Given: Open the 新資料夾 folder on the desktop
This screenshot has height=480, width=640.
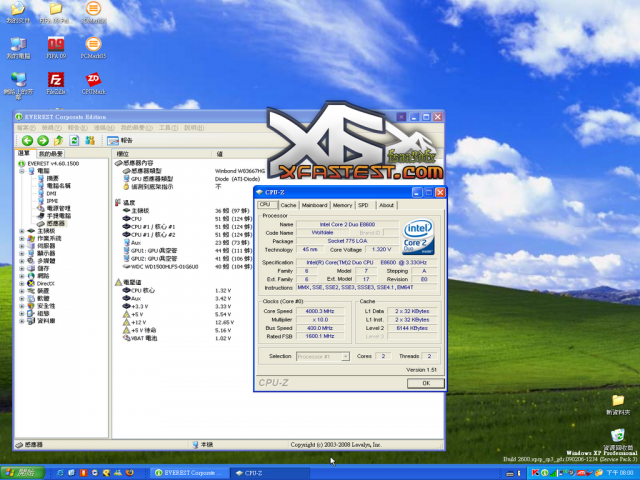Looking at the screenshot, I should [x=618, y=404].
